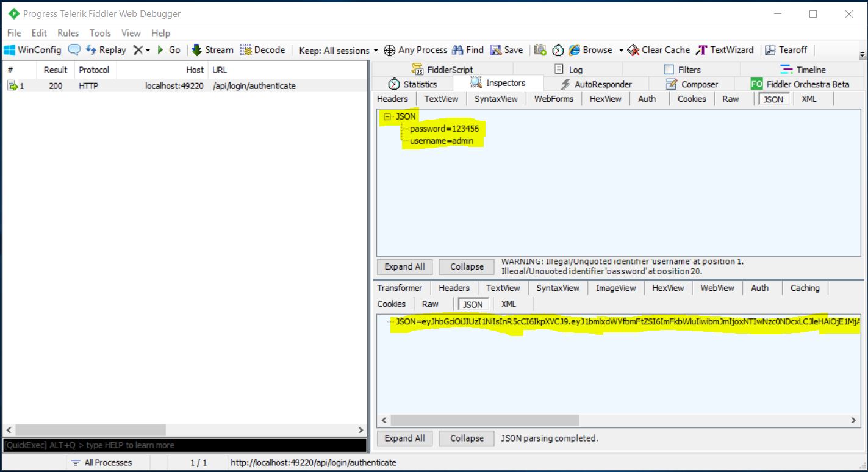Click Expand All in response inspector
Image resolution: width=868 pixels, height=472 pixels.
[x=404, y=438]
